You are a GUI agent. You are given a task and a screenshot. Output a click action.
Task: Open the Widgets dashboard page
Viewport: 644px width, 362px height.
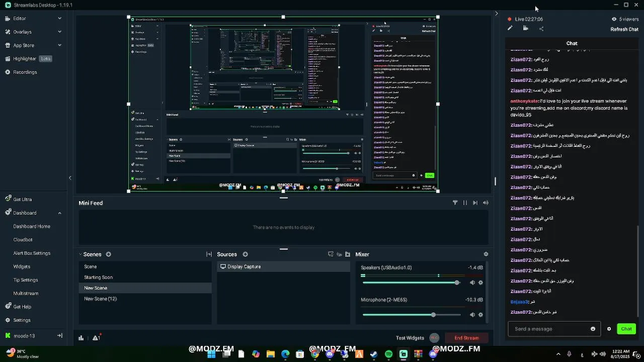(22, 266)
